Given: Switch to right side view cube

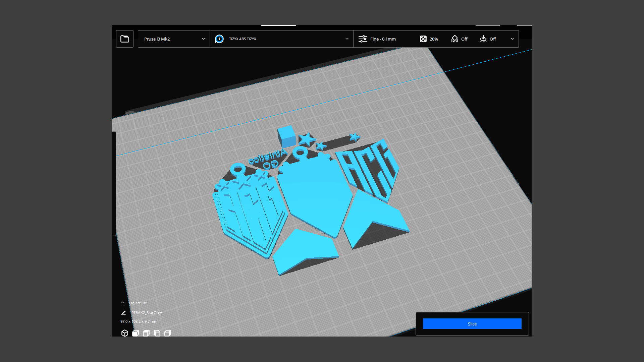Looking at the screenshot, I should tap(168, 333).
